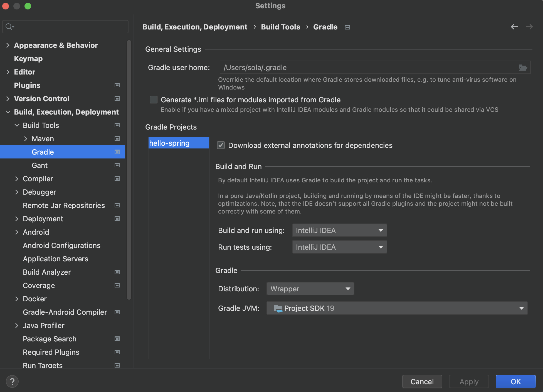The height and width of the screenshot is (392, 543).
Task: Click the OK button
Action: [x=515, y=381]
